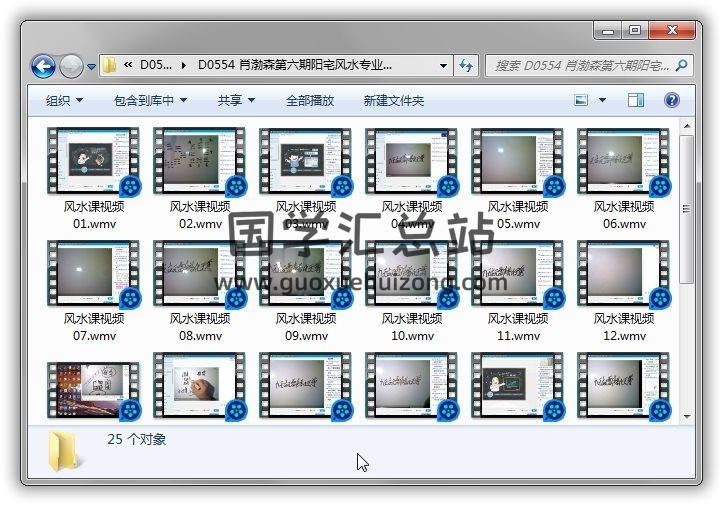Open the help question mark icon

(671, 100)
